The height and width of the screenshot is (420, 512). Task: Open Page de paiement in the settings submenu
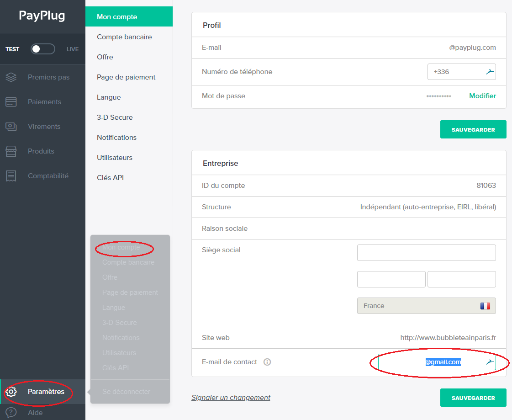[x=126, y=77]
